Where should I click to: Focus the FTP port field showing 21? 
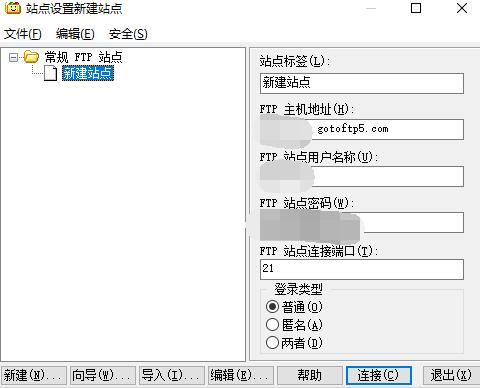pos(362,269)
